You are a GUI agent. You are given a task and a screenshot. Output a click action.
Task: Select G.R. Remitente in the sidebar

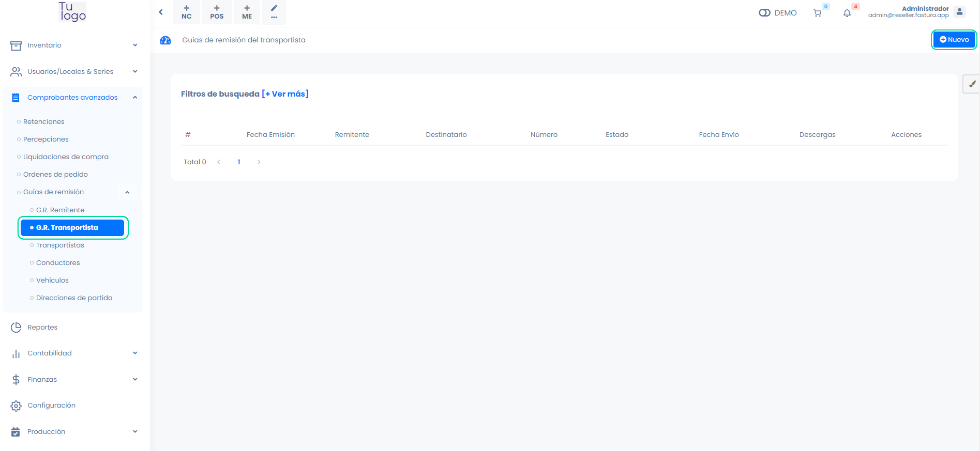[x=60, y=210]
